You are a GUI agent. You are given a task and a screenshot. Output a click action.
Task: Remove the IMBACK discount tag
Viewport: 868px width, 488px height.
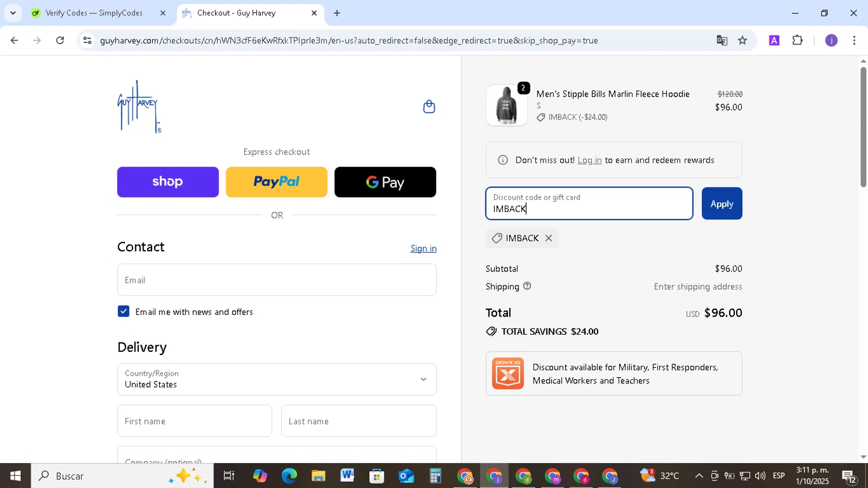549,238
